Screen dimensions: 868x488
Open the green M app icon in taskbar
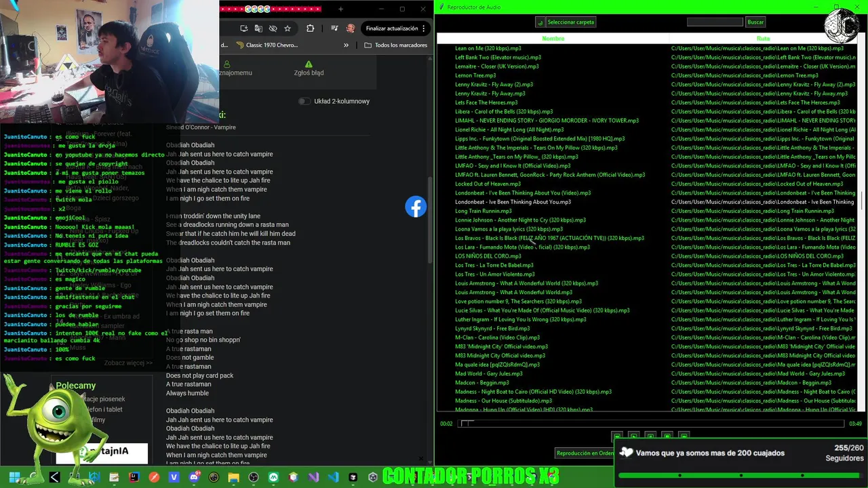coord(273,477)
